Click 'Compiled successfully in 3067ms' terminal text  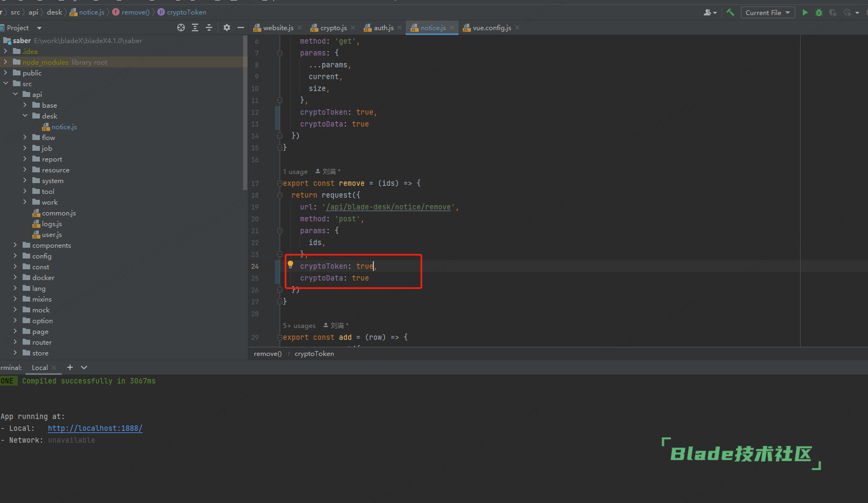89,381
